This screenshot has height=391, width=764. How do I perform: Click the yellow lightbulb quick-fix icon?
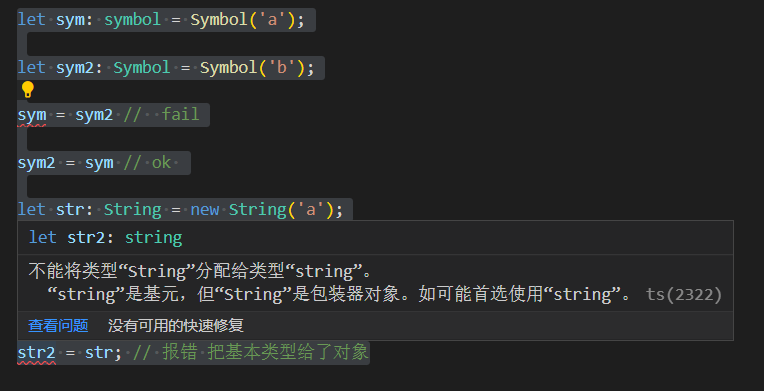coord(27,90)
